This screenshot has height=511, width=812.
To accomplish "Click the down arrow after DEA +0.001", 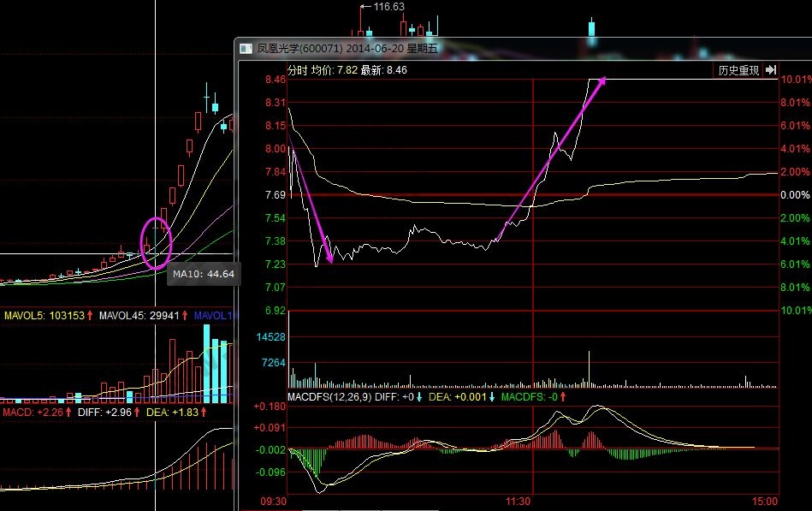I will [493, 397].
